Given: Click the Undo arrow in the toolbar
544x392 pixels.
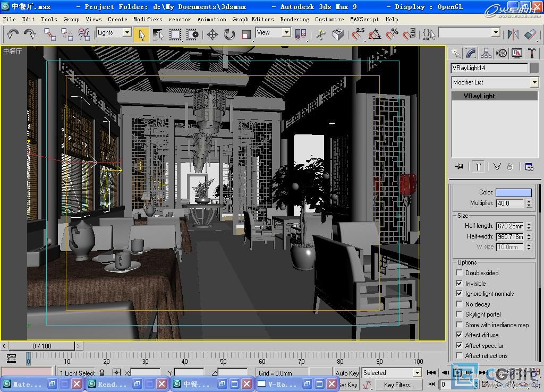Looking at the screenshot, I should 13,35.
